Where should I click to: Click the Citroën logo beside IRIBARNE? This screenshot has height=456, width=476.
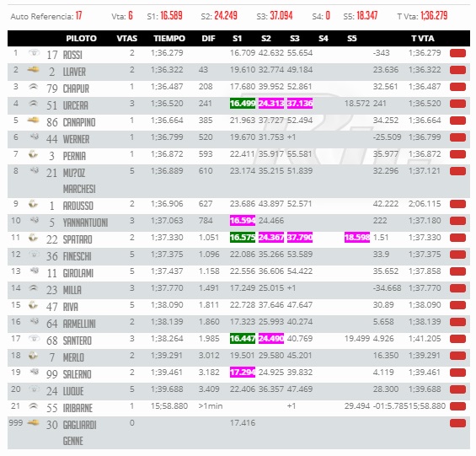[34, 406]
